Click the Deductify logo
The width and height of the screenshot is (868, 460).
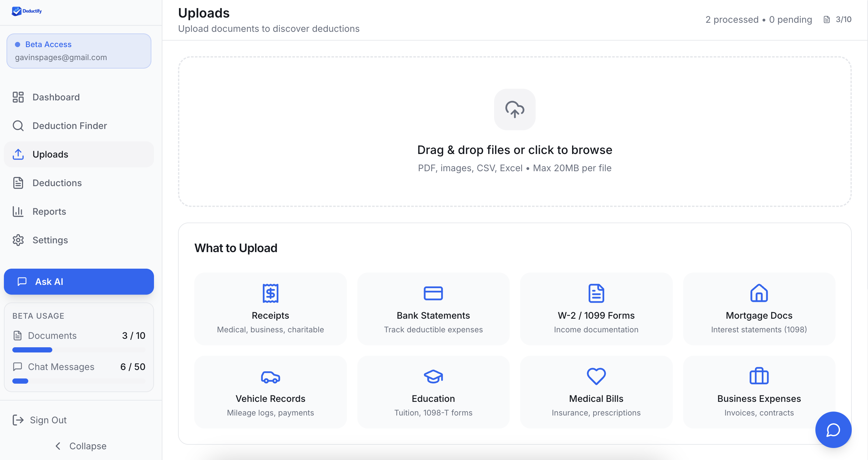pyautogui.click(x=27, y=11)
